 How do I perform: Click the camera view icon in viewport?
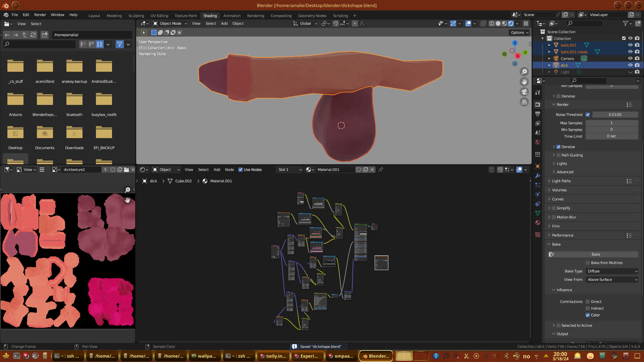click(x=524, y=92)
